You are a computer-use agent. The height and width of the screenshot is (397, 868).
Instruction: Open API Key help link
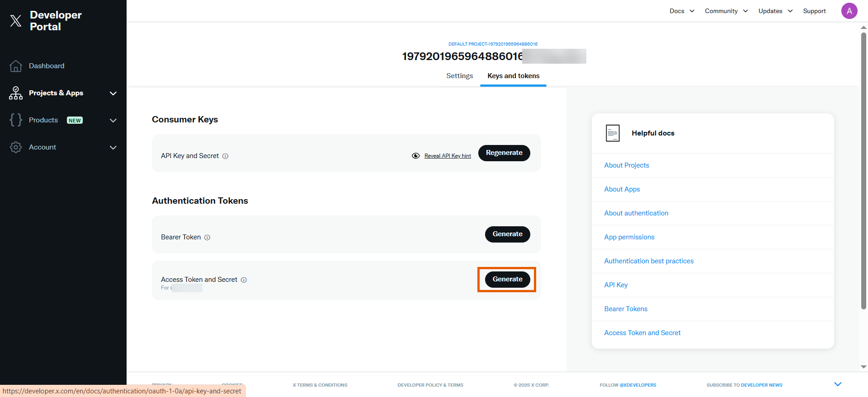(616, 285)
